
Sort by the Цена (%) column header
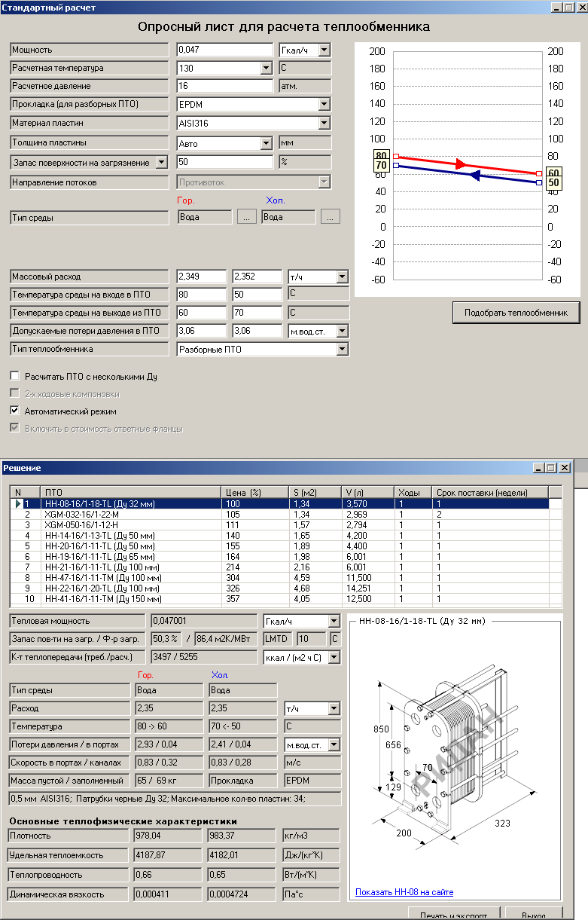[254, 492]
